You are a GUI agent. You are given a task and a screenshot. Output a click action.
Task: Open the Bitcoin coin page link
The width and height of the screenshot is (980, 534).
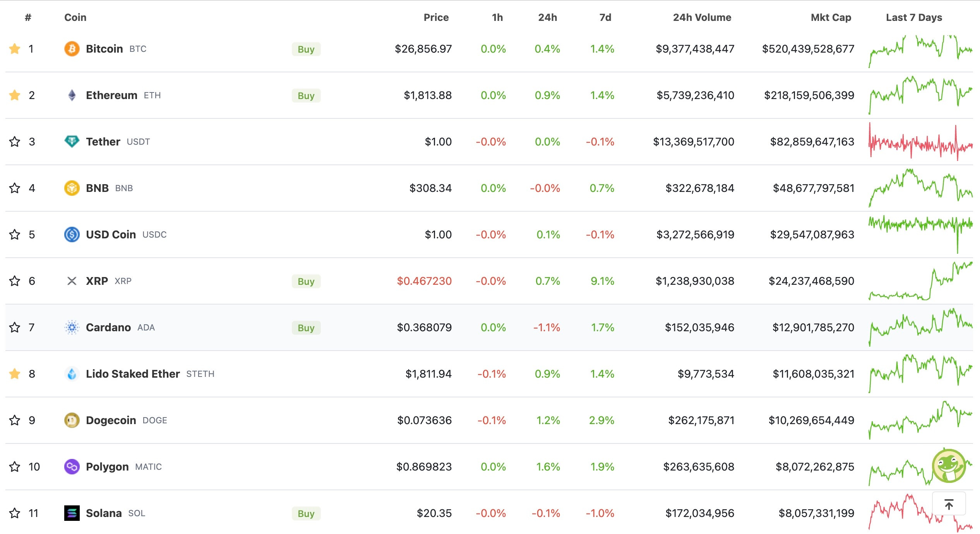point(104,49)
